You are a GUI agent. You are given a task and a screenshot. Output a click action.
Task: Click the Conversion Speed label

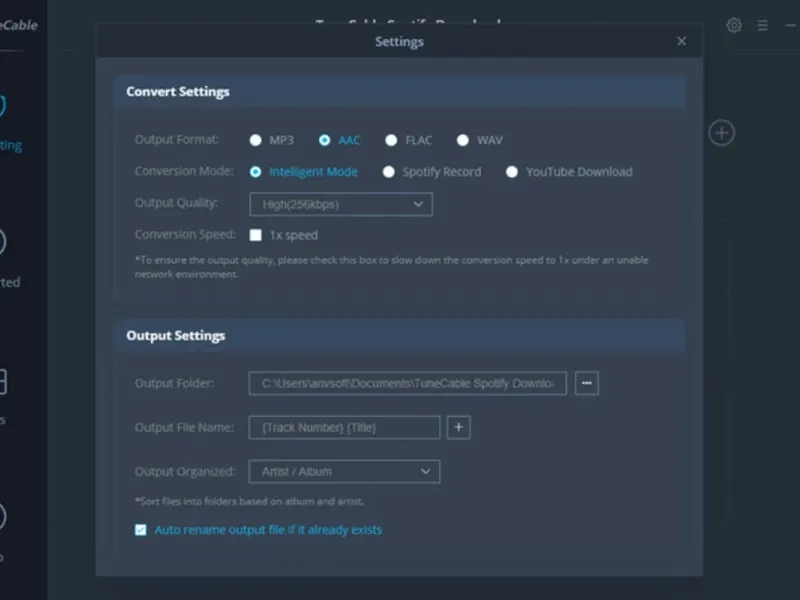[185, 234]
